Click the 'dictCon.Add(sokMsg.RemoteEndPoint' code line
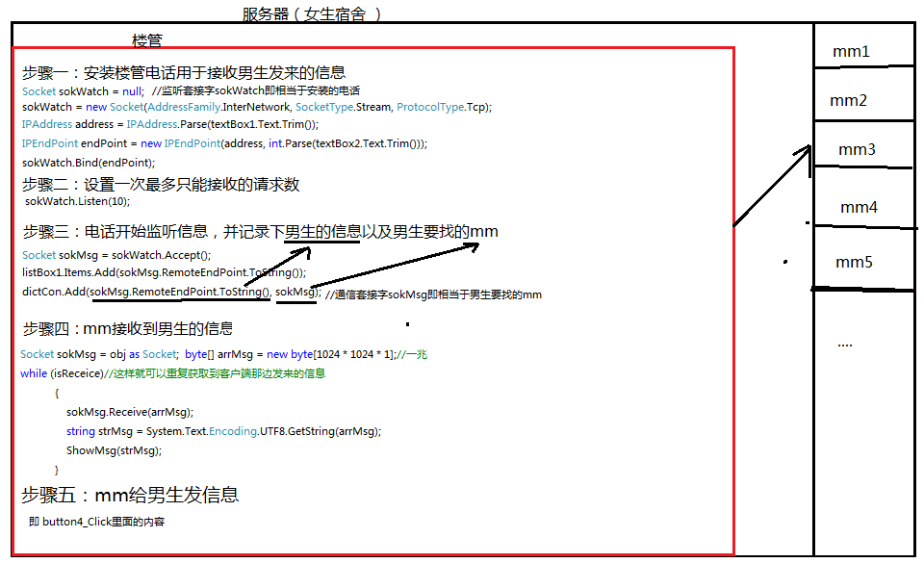924x563 pixels. click(x=171, y=293)
